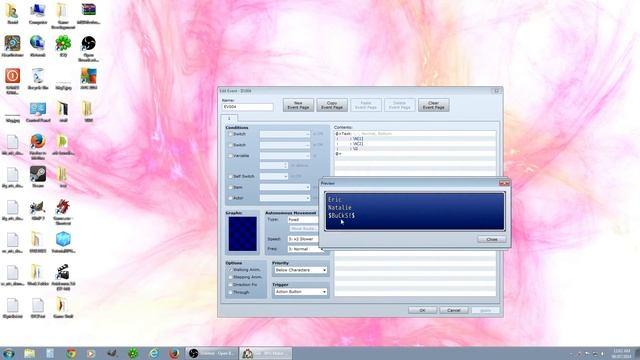Click Clear Event Page button
640x360 pixels.
click(433, 105)
